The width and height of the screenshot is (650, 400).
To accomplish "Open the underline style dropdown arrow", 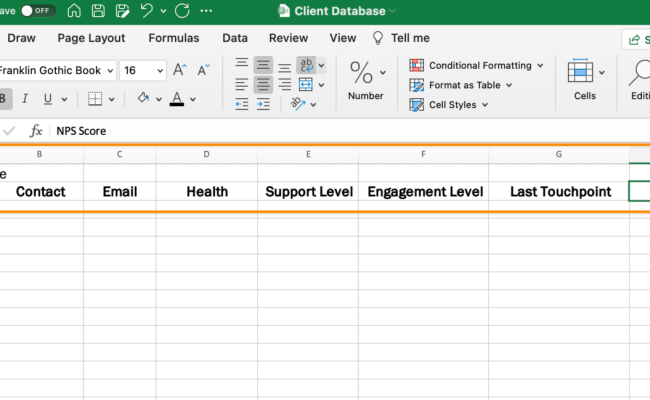I will [64, 99].
